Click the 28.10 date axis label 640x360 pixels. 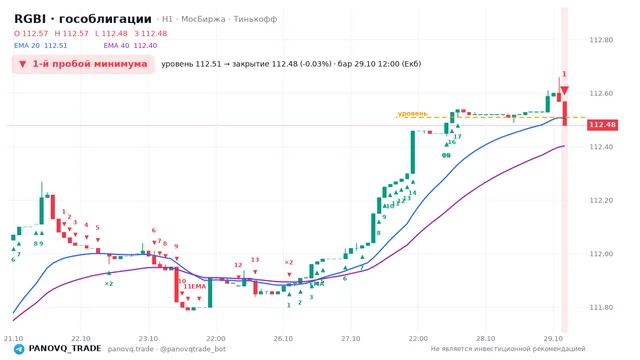(486, 339)
